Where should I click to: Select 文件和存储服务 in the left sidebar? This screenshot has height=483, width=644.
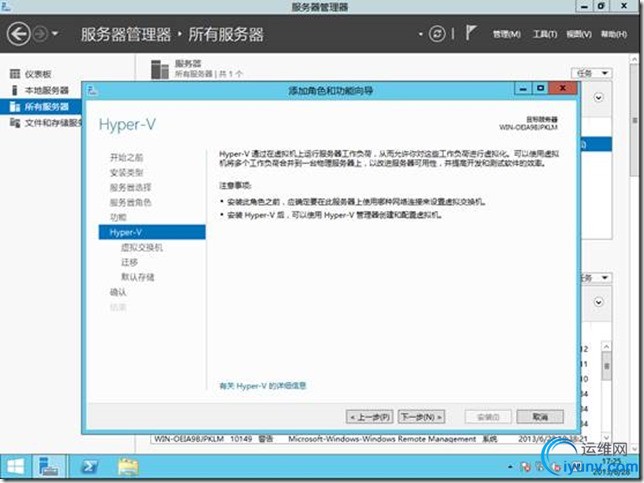[x=53, y=123]
